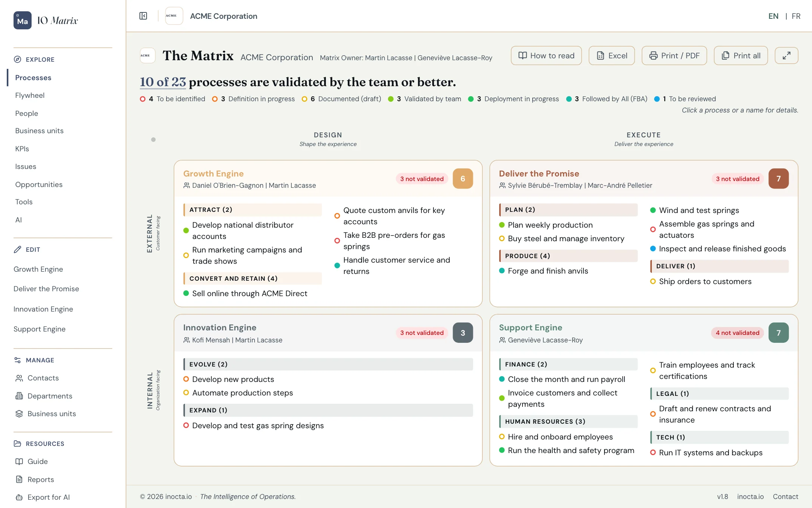Go to People page
The width and height of the screenshot is (812, 508).
[26, 113]
